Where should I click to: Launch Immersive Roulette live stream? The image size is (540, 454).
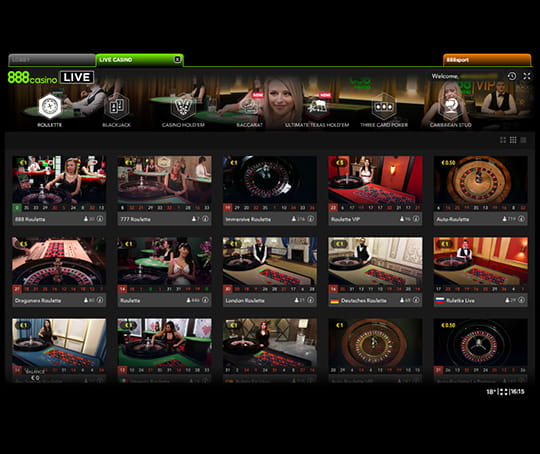pyautogui.click(x=270, y=179)
